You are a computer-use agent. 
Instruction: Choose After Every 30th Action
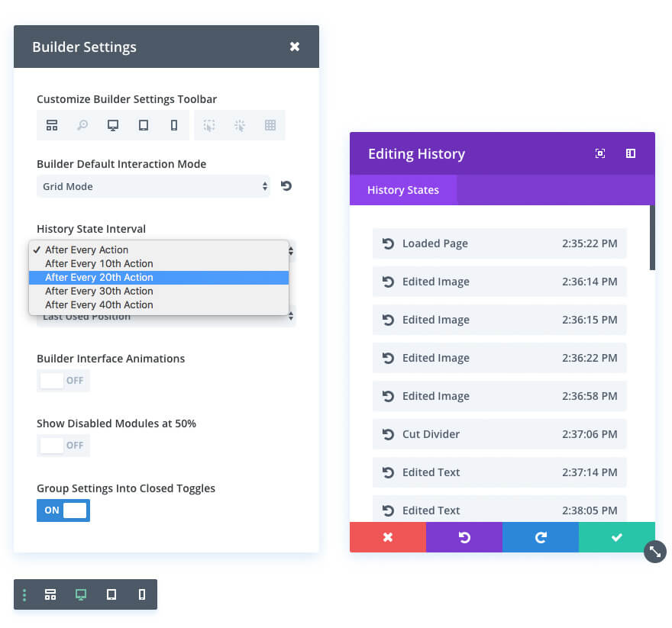[x=159, y=291]
